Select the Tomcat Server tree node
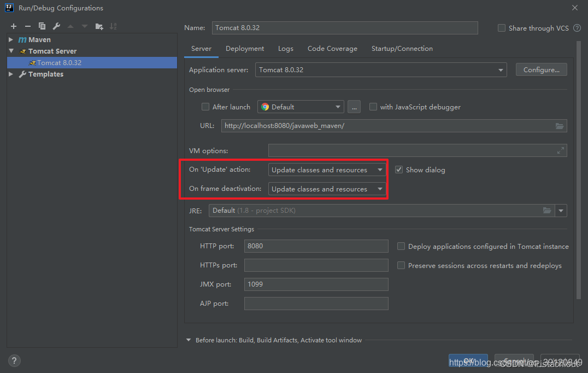 (52, 51)
